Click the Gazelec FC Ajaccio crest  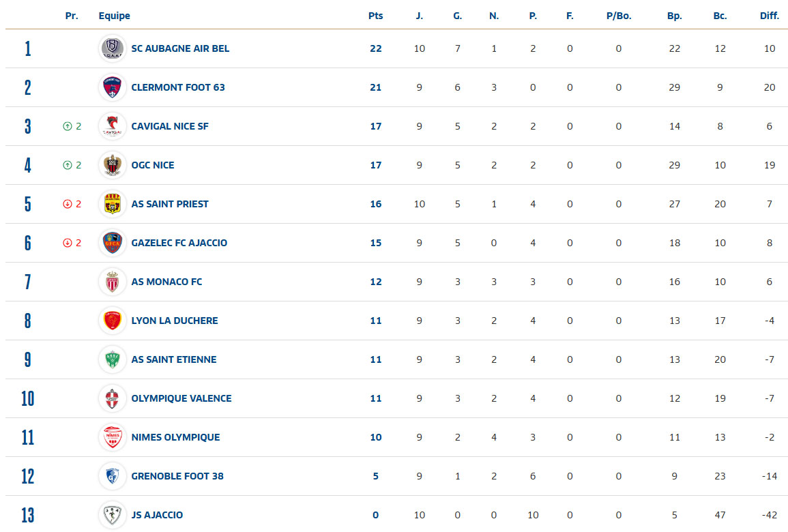point(112,243)
